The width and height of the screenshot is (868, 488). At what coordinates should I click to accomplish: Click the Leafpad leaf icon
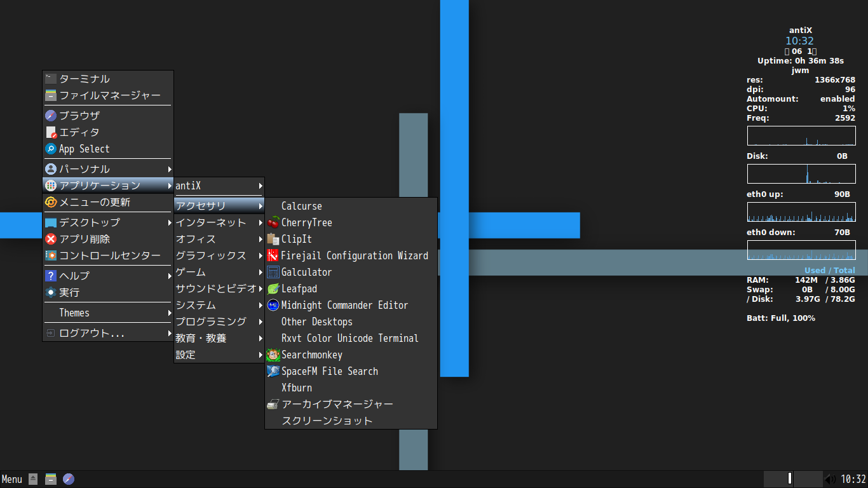(273, 288)
